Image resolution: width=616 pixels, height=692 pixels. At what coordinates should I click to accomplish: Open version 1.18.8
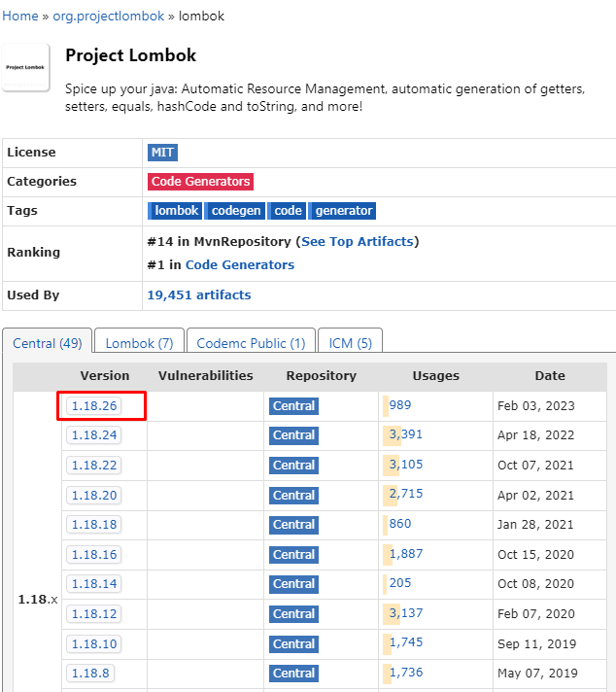[90, 673]
